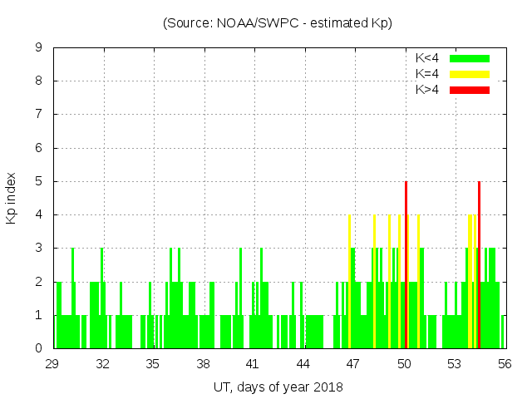Pick the first yellow bar just before day 47
This screenshot has width=532, height=399.
pos(349,281)
